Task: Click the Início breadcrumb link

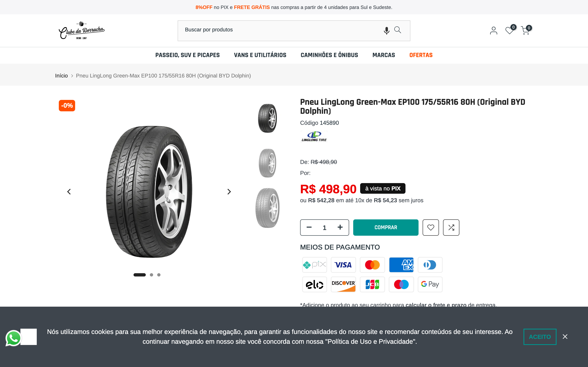Action: tap(61, 76)
